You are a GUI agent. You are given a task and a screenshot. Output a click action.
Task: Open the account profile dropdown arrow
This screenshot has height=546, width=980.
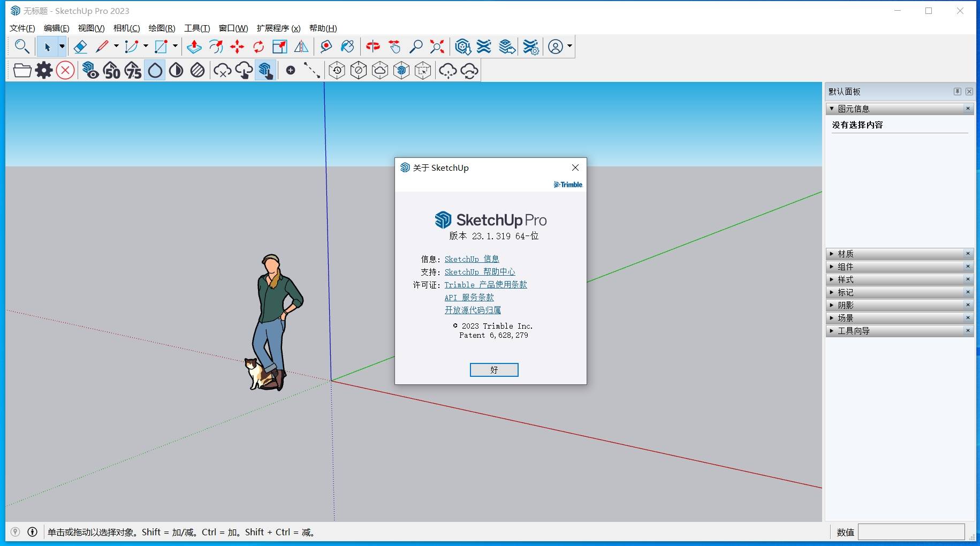coord(569,47)
